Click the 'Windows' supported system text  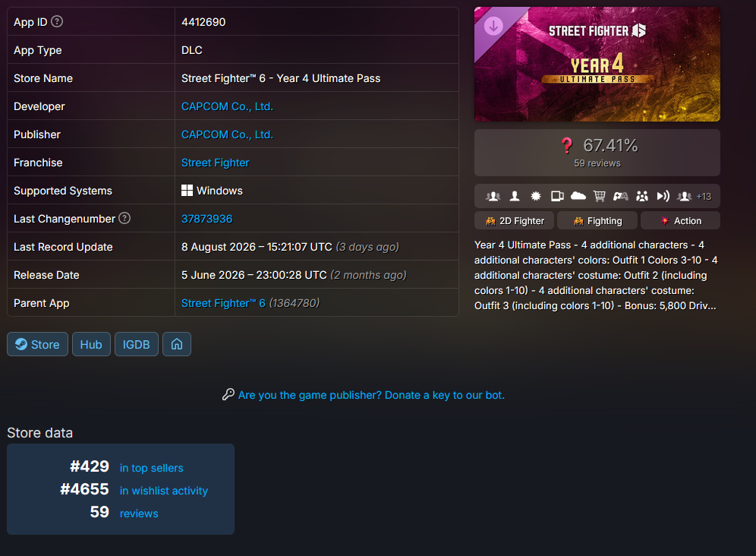click(x=219, y=191)
